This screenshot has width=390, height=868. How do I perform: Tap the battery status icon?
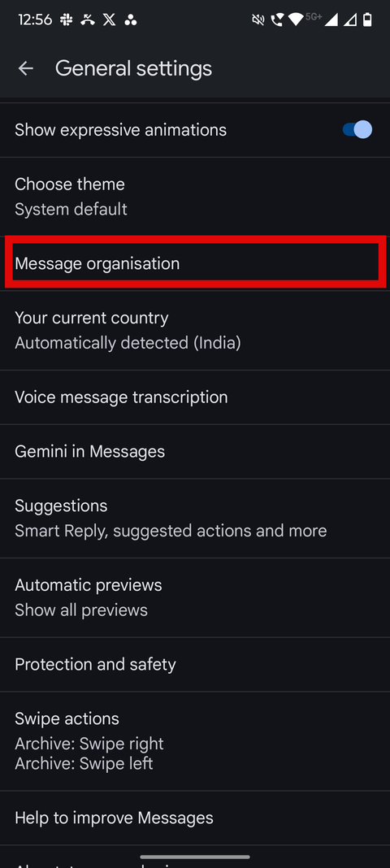[x=367, y=20]
